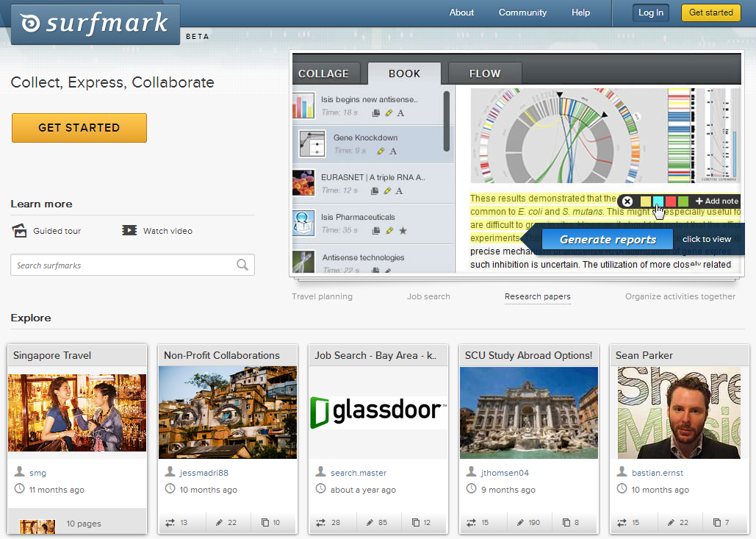Click pages icon on SCU Study Abroad card
Viewport: 756px width, 539px height.
pos(566,523)
